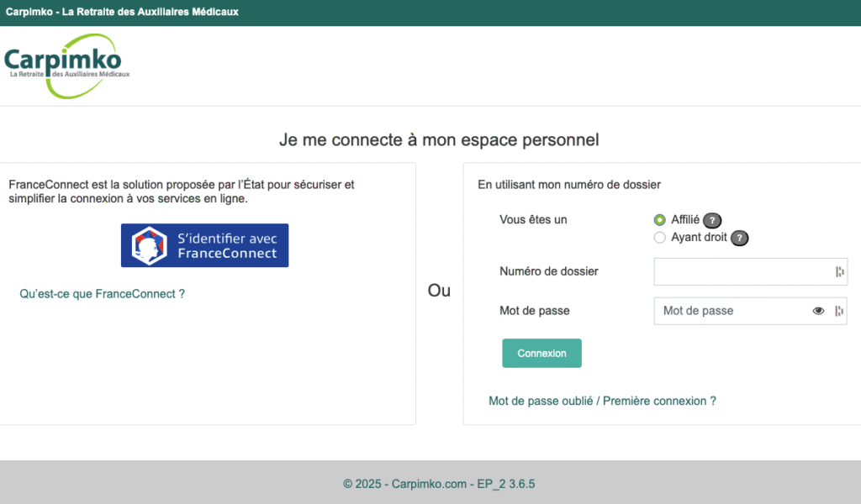Click help icon next to Ayant droit
This screenshot has height=504, width=861.
click(x=739, y=238)
